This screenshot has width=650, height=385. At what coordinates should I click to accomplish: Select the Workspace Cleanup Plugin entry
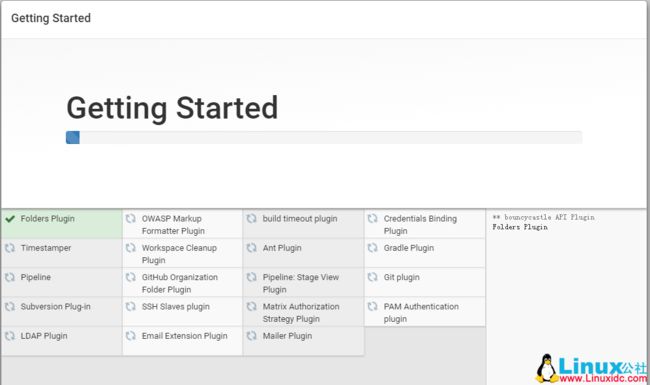[182, 253]
